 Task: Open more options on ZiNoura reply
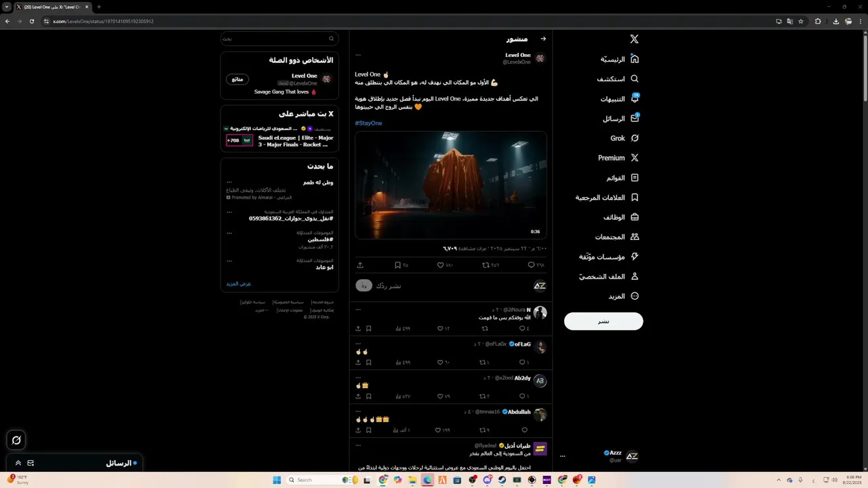point(358,310)
